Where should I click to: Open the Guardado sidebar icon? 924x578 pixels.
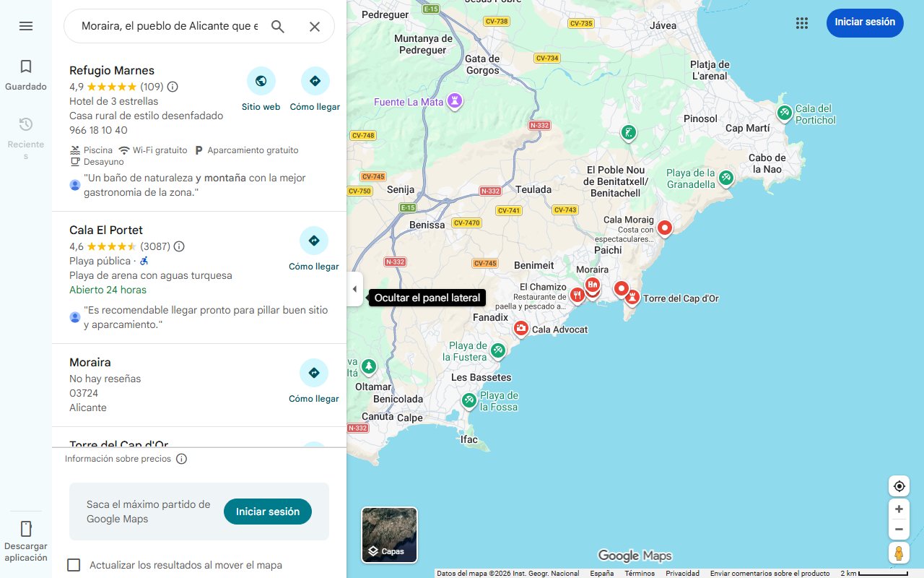[x=25, y=65]
